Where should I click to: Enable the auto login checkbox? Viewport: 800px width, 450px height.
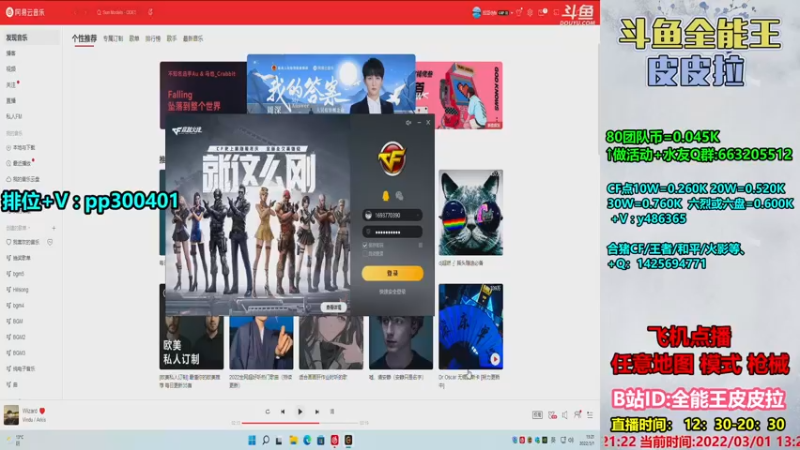tap(365, 254)
